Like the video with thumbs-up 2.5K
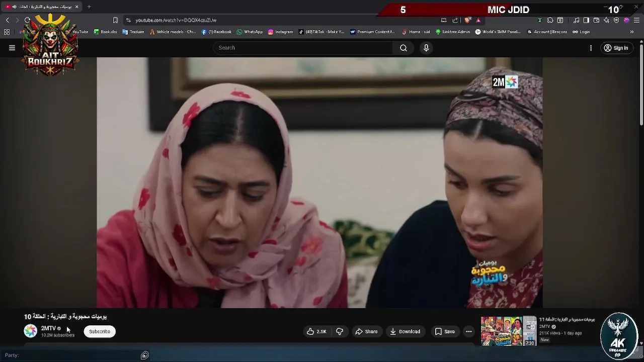This screenshot has height=362, width=644. [x=316, y=331]
